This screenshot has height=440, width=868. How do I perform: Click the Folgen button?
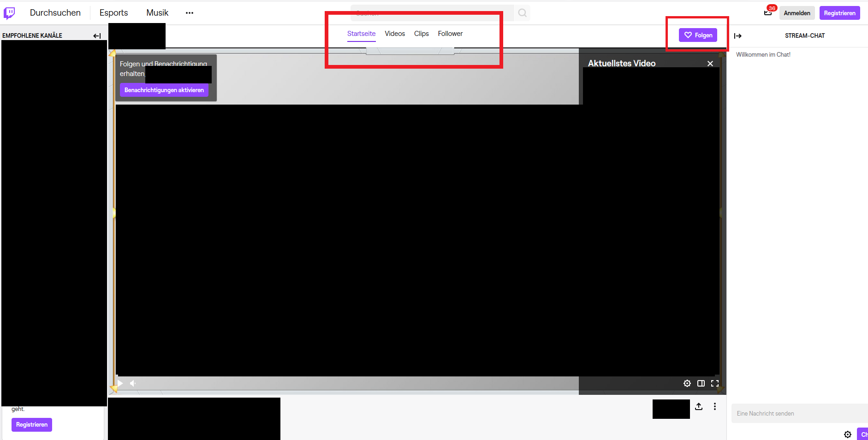tap(698, 35)
